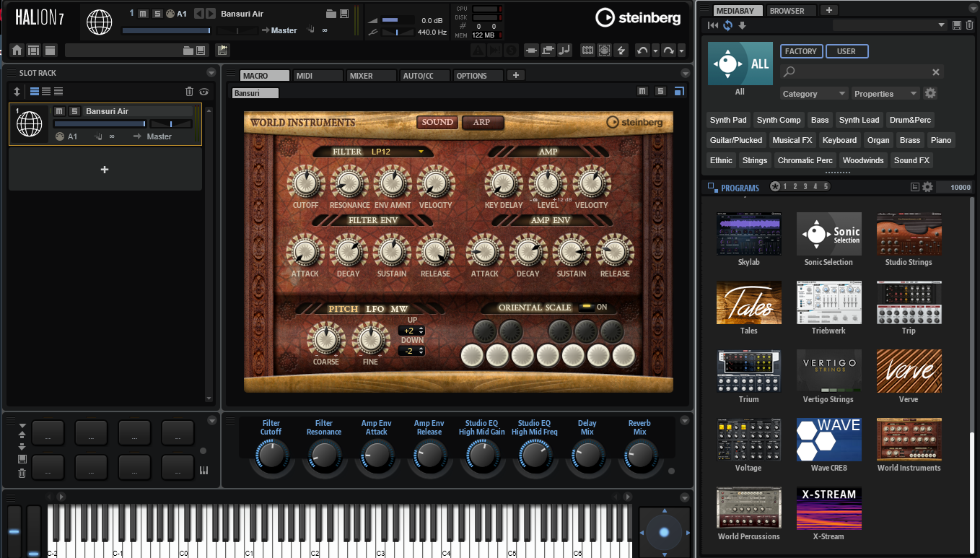The width and height of the screenshot is (980, 558).
Task: Click the redo arrow in toolbar
Action: [x=669, y=51]
